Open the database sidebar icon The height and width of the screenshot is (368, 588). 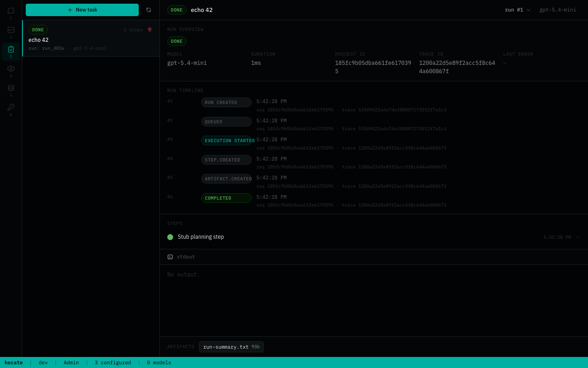click(11, 88)
